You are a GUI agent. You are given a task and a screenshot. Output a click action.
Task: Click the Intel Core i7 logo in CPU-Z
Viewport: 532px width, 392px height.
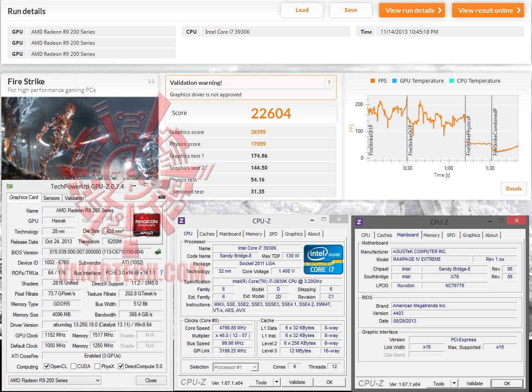click(323, 259)
